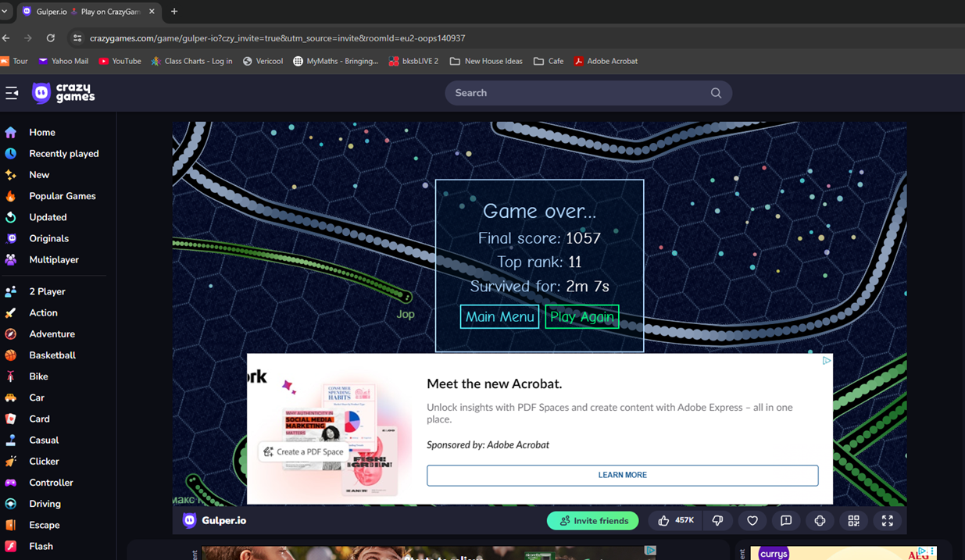The height and width of the screenshot is (560, 965).
Task: Click the search magnifier icon
Action: coord(716,93)
